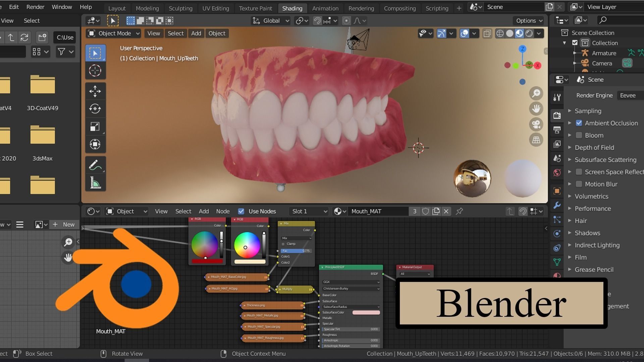Enable Screen Space Reflections checkbox
This screenshot has width=644, height=362.
(579, 172)
